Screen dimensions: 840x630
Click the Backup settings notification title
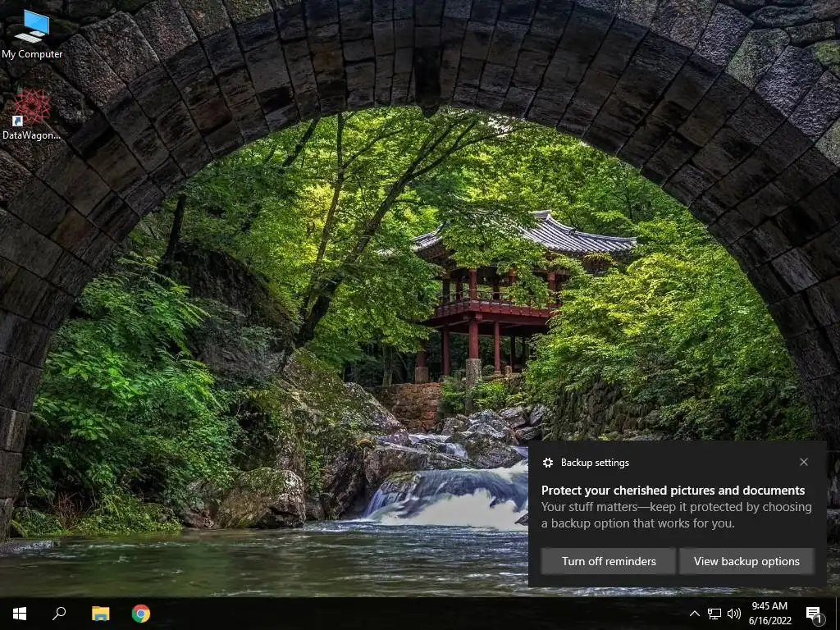[x=595, y=463]
